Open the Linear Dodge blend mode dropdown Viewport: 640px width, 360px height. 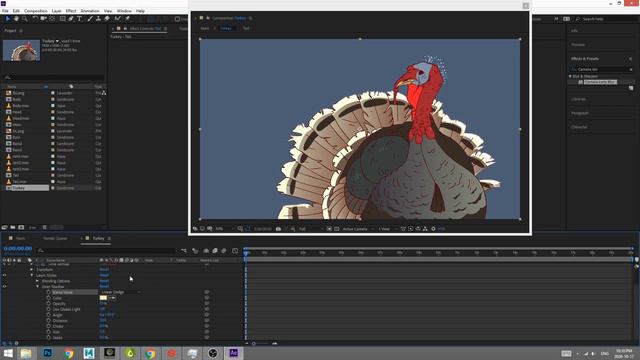(x=120, y=292)
